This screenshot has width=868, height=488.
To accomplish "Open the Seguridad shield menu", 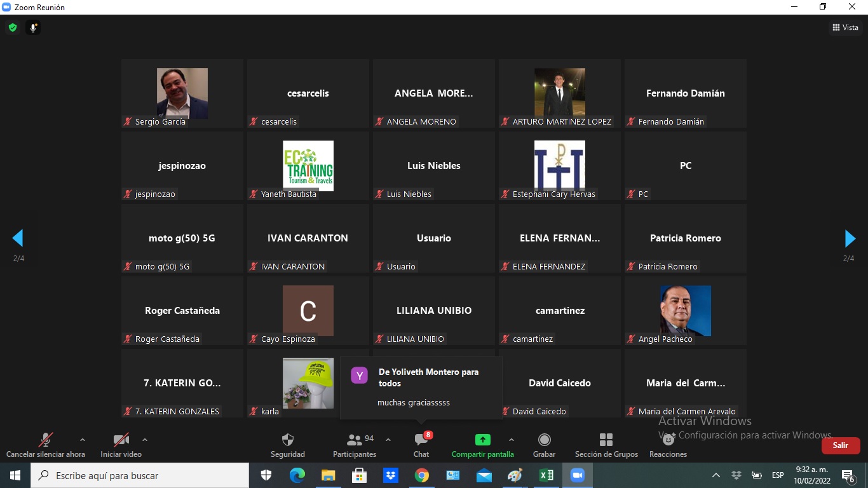I will coord(288,445).
